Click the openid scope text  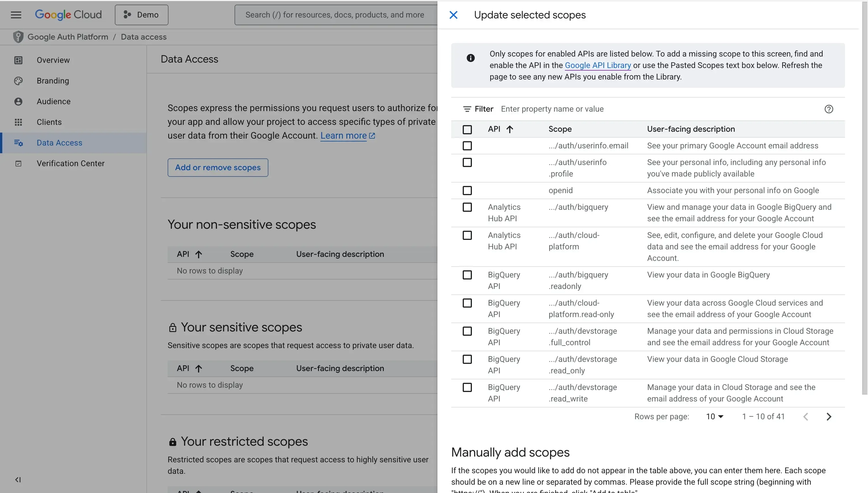561,191
